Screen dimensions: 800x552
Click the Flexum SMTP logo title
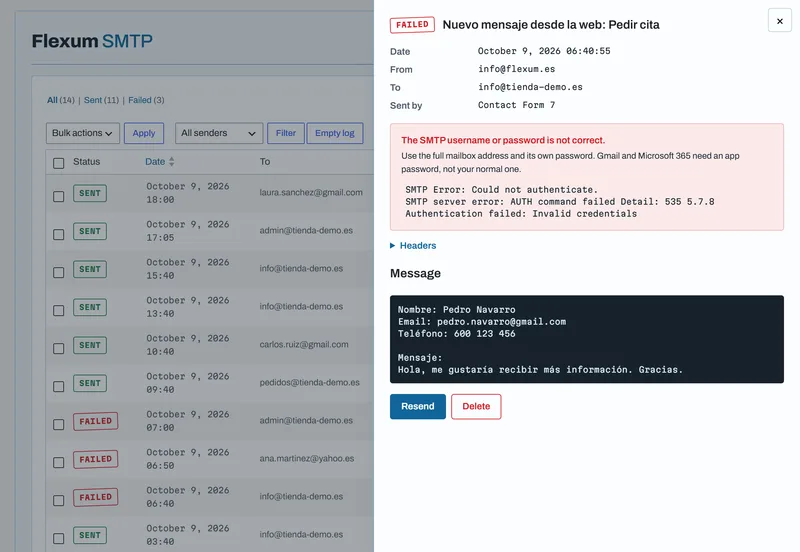point(92,41)
